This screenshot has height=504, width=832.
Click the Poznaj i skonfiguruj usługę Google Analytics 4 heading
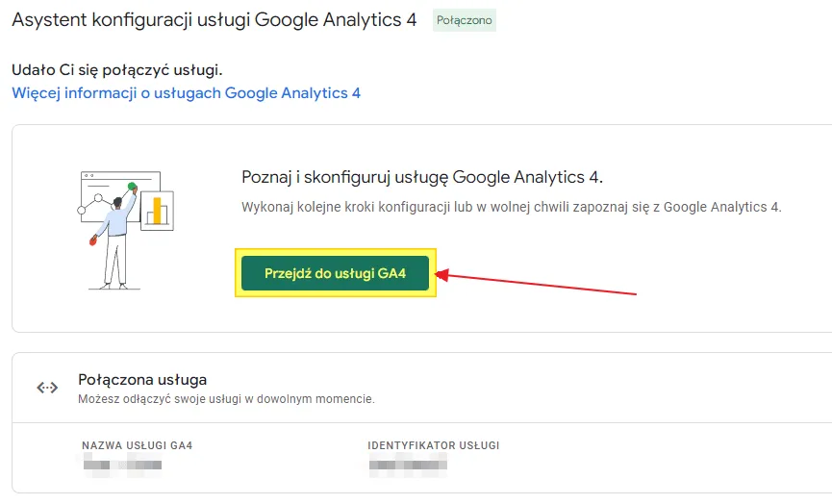(x=422, y=177)
